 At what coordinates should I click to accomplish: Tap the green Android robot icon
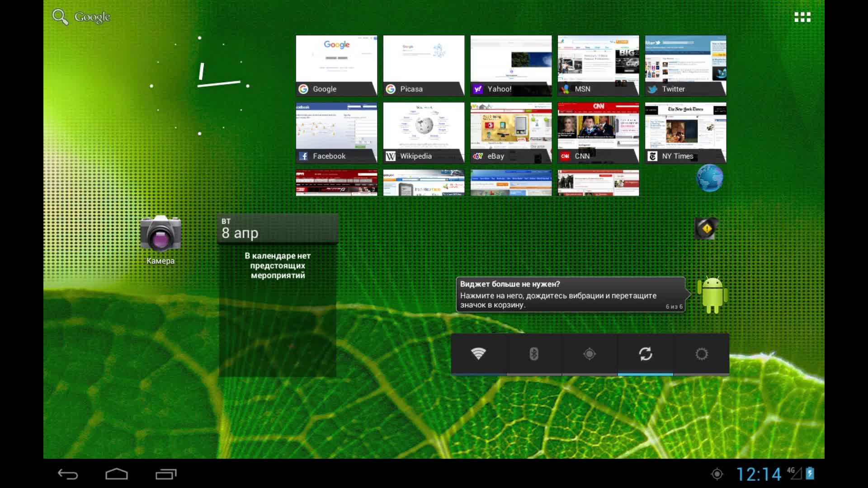712,295
